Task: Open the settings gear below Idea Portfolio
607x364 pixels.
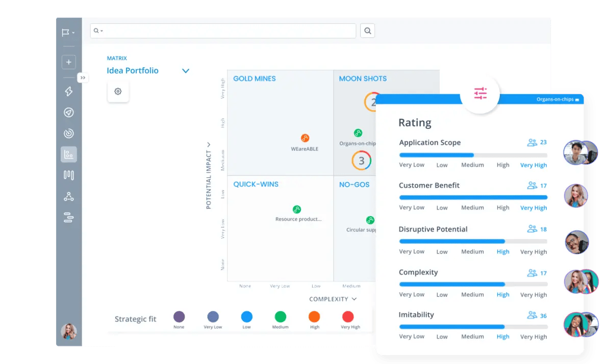Action: click(x=118, y=91)
